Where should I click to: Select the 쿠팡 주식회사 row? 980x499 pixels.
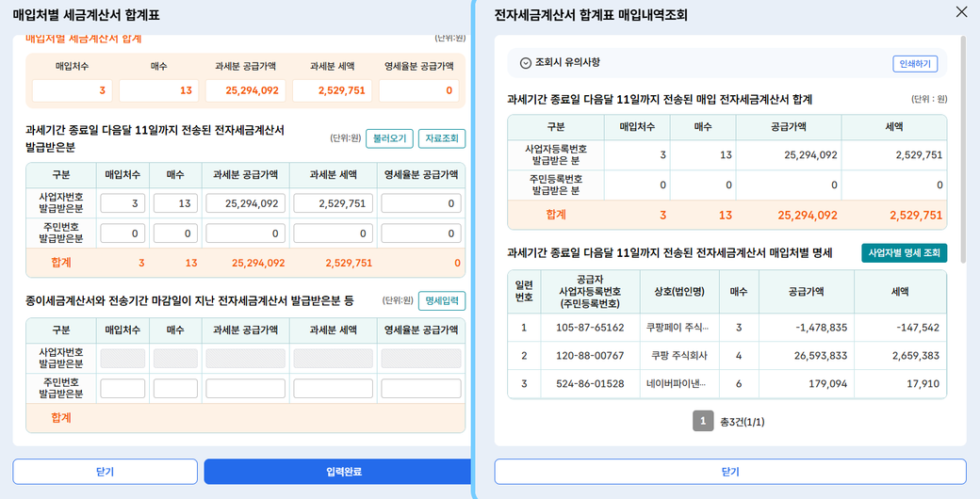pos(678,356)
